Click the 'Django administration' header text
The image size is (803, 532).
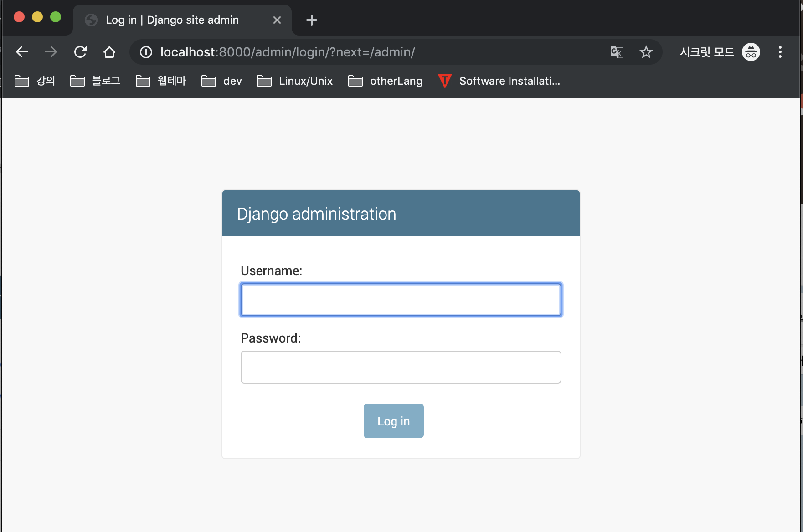coord(317,214)
